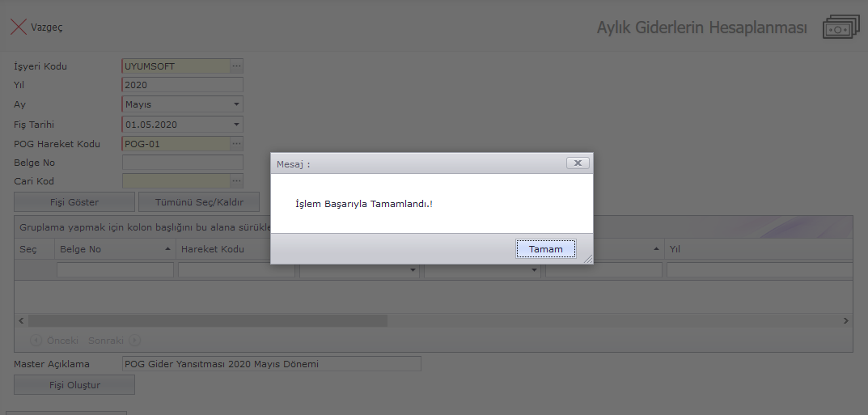Close the Mesaj dialog with X
Image resolution: width=868 pixels, height=415 pixels.
pos(577,163)
